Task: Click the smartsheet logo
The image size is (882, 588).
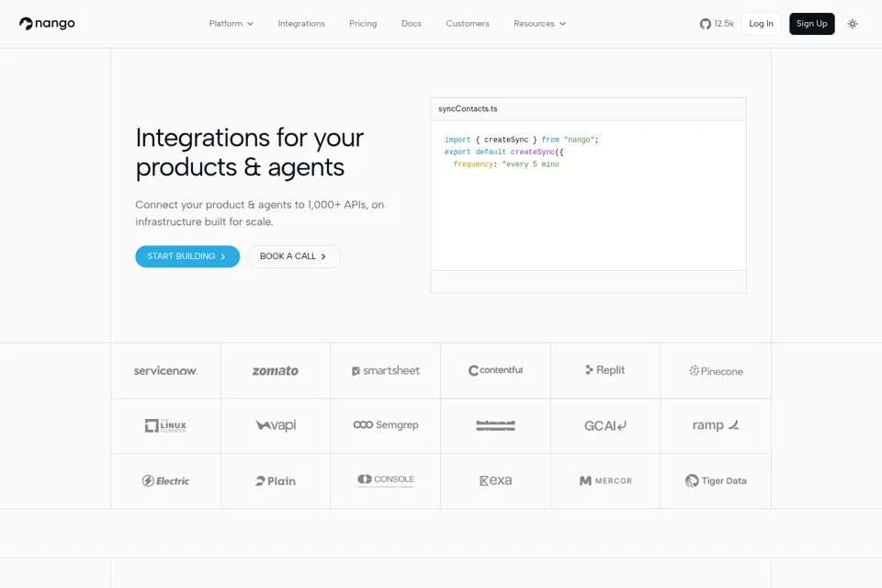Action: (x=386, y=371)
